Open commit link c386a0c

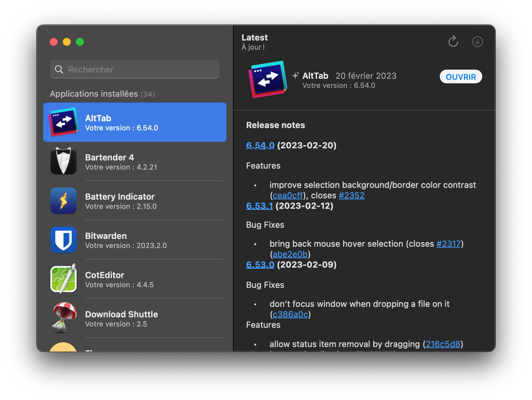tap(291, 314)
